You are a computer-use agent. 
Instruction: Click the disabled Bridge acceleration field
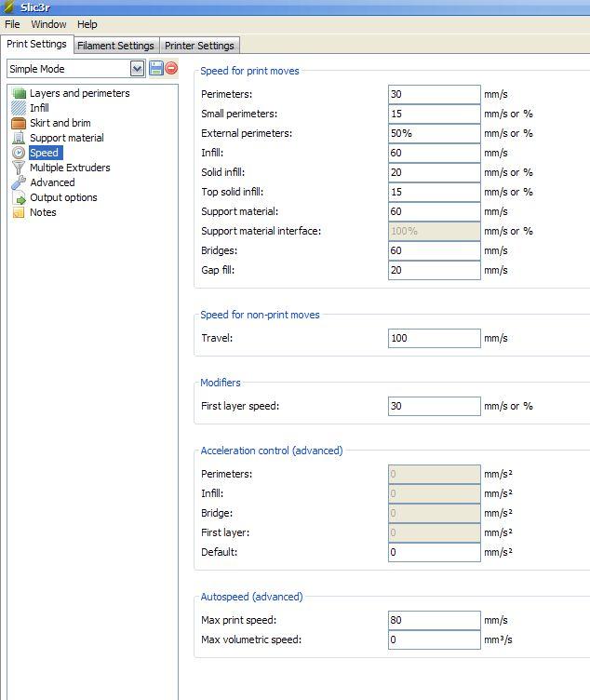[435, 514]
